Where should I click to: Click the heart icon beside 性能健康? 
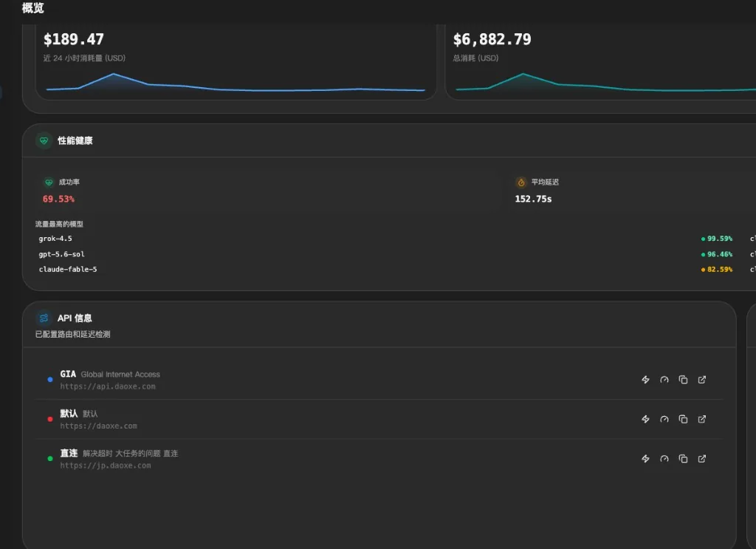click(44, 141)
